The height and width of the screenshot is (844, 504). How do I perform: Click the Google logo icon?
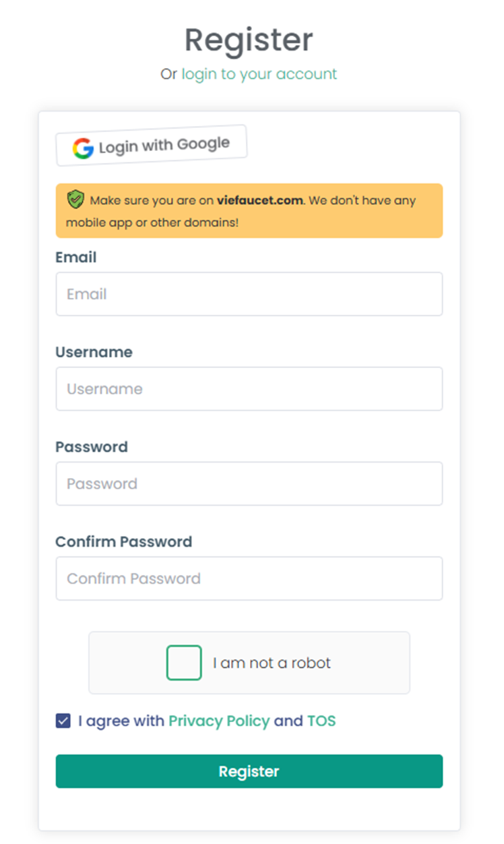tap(83, 148)
